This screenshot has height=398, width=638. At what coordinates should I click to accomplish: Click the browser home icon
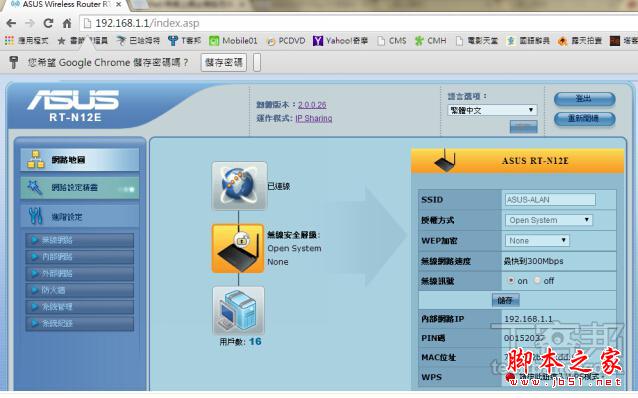click(x=67, y=23)
